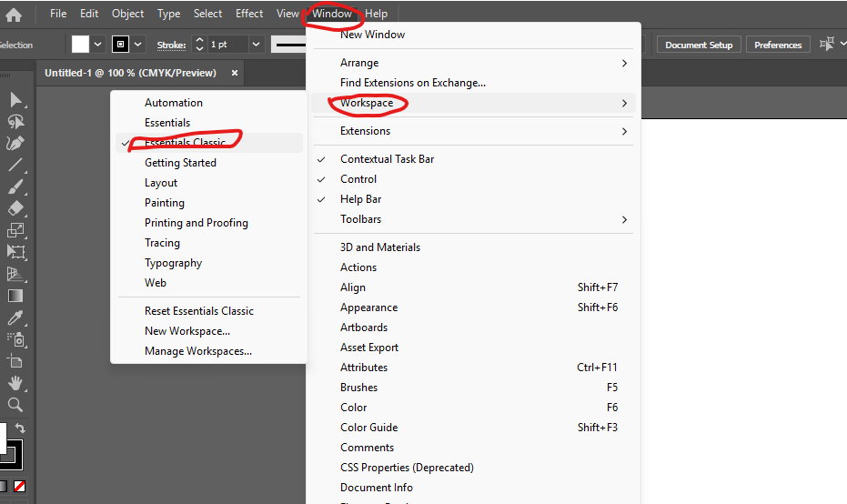Expand the Workspace submenu
This screenshot has width=847, height=504.
pyautogui.click(x=473, y=103)
